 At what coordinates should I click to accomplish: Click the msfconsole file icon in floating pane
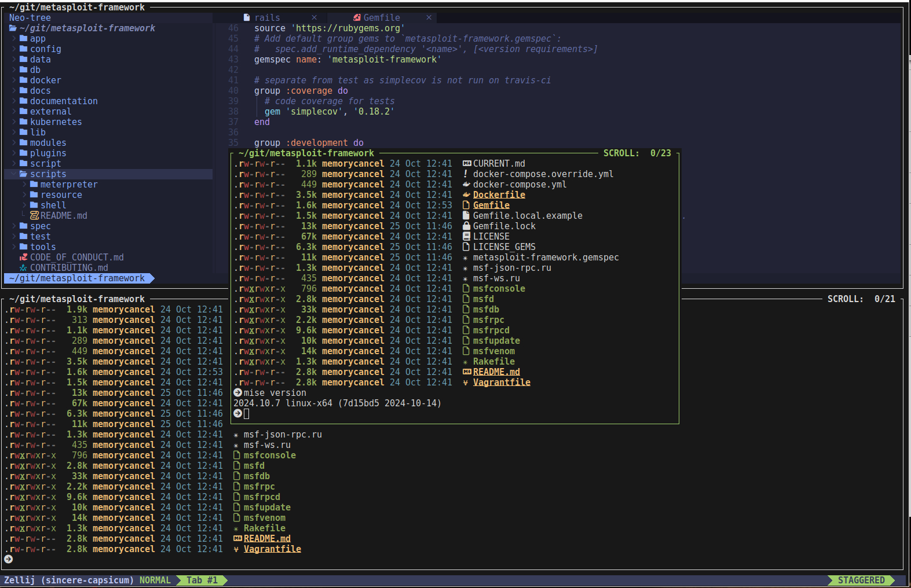click(466, 289)
